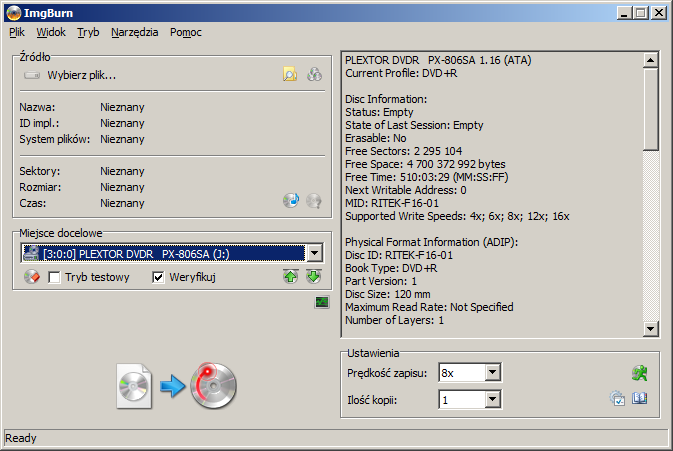Screen dimensions: 673x451
Task: Open the Tryb menu
Action: (x=88, y=32)
